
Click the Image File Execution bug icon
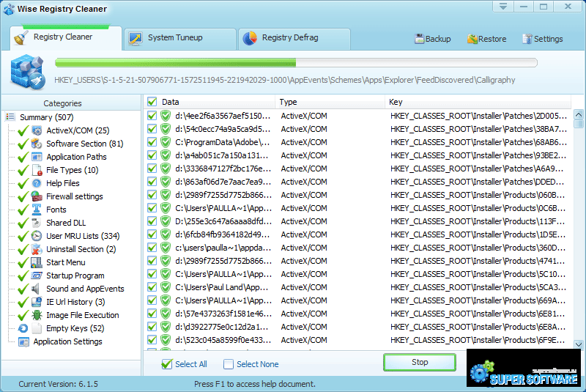click(x=37, y=315)
